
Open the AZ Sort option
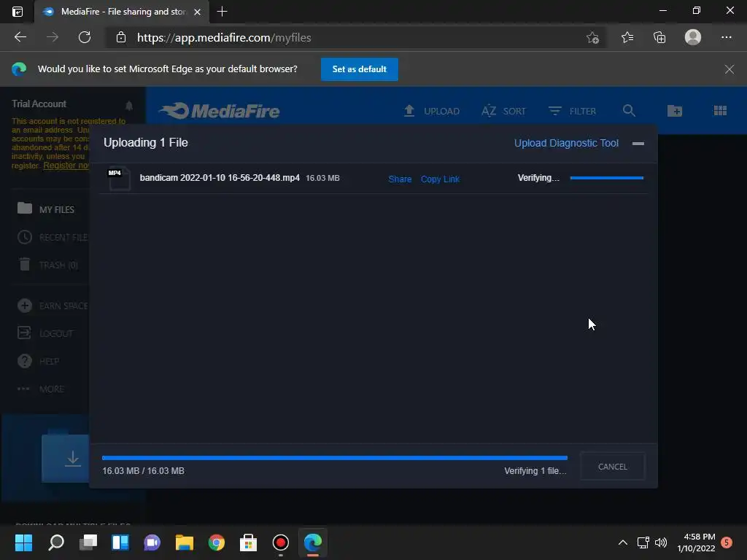click(x=503, y=111)
